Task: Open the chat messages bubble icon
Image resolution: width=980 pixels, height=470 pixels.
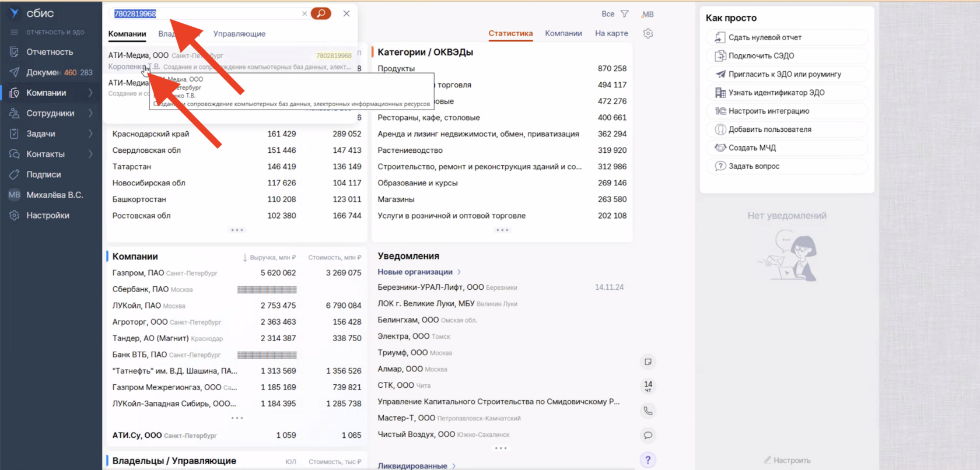Action: (647, 436)
